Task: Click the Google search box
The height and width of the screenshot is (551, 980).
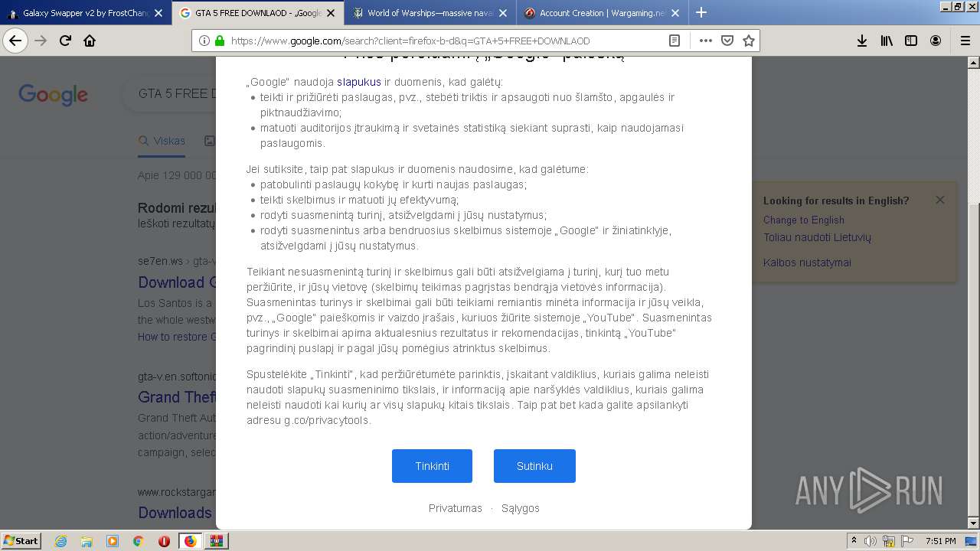Action: [168, 94]
